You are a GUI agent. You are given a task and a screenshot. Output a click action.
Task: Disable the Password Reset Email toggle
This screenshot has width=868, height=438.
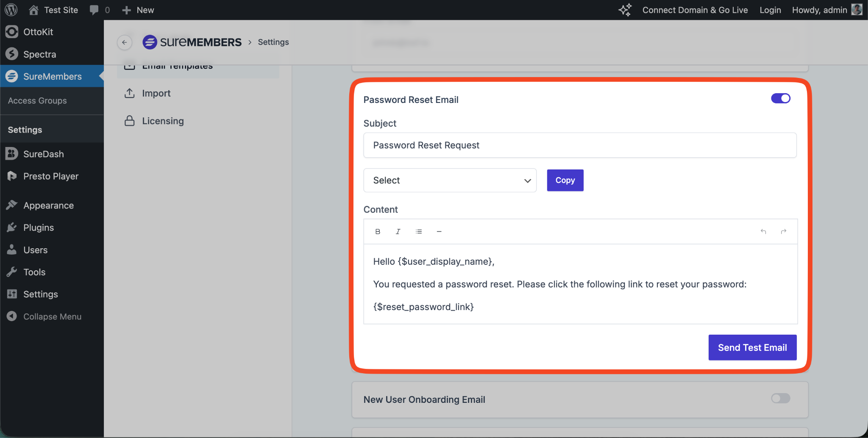pos(780,99)
